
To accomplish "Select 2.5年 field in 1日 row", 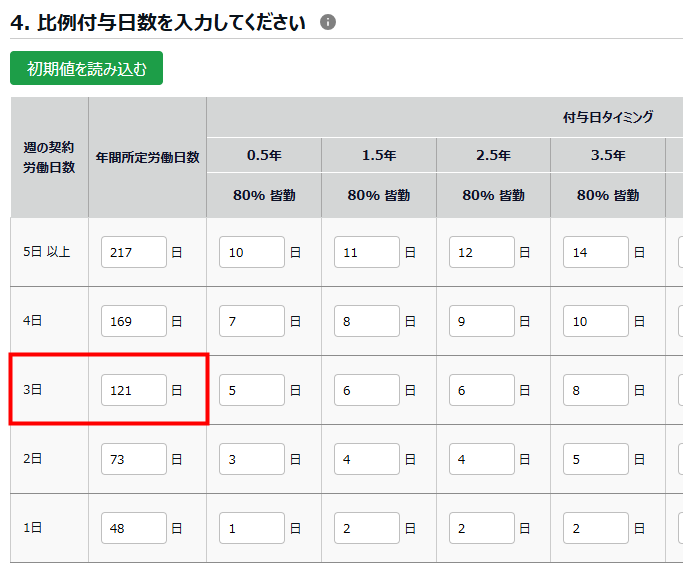I will pos(482,528).
